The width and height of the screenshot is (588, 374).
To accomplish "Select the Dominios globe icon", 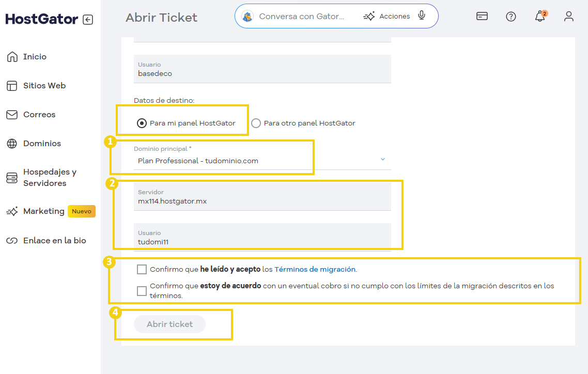I will click(11, 143).
